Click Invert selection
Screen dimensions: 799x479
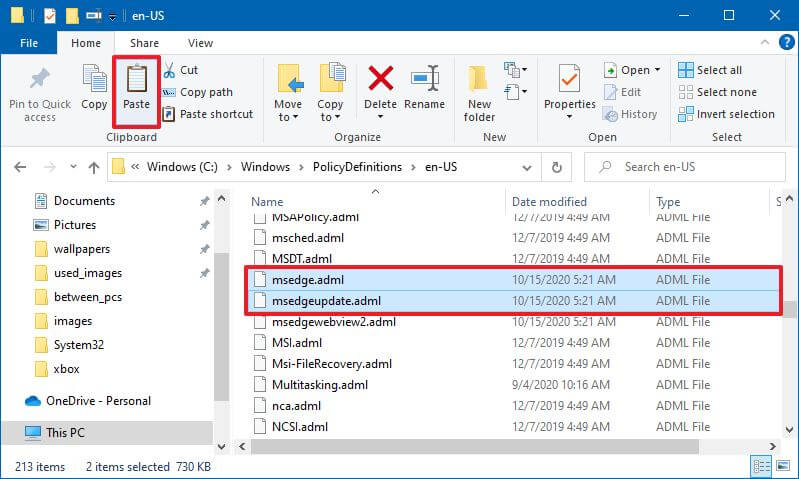[726, 114]
